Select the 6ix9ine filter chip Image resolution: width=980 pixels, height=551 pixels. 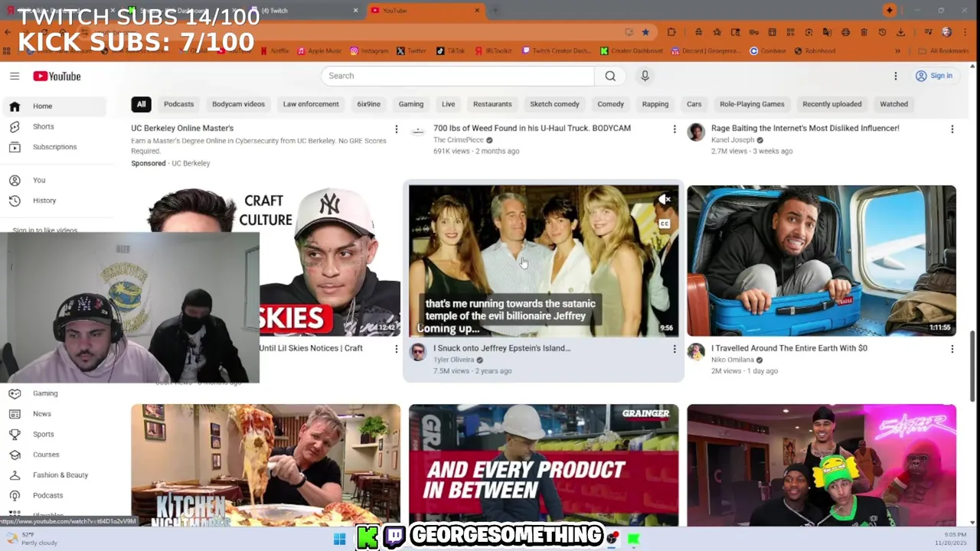point(368,104)
